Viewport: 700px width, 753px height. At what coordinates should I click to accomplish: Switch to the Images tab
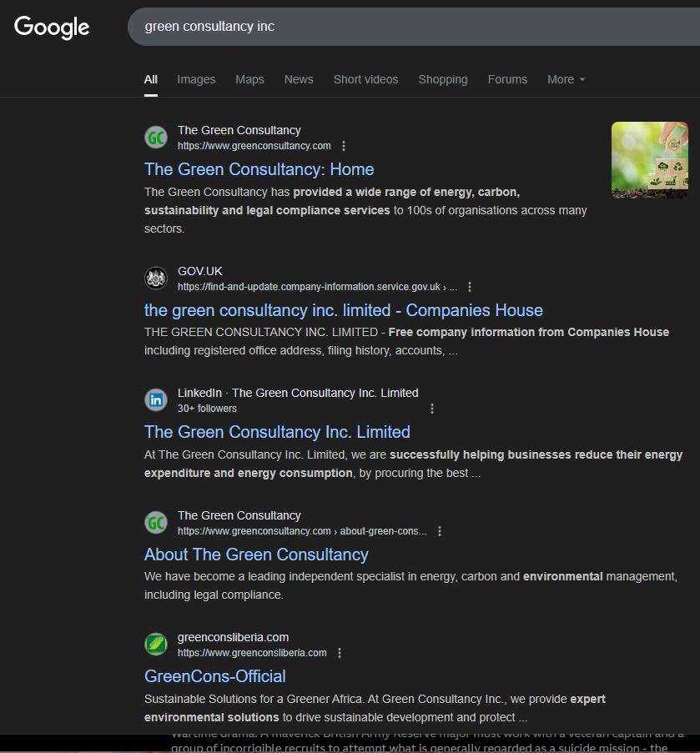point(196,79)
